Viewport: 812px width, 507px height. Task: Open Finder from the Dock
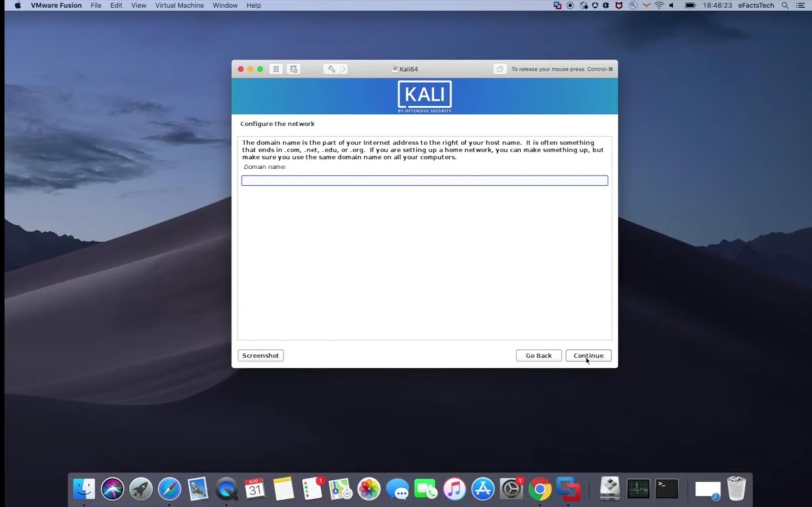click(84, 489)
